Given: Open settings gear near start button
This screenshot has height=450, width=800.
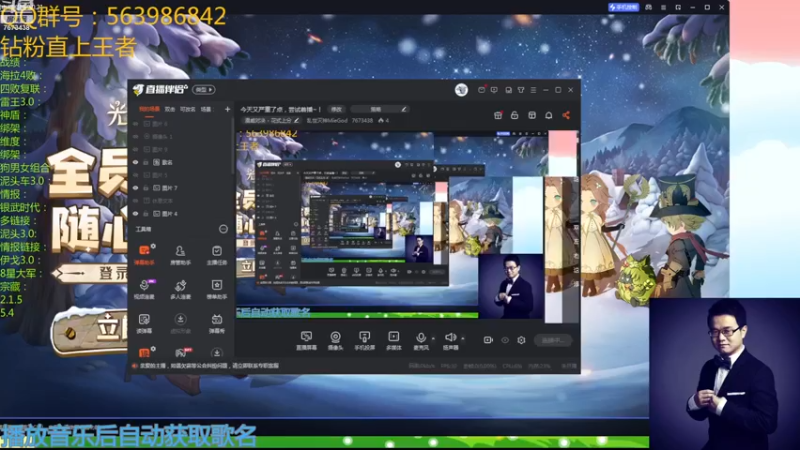Looking at the screenshot, I should click(x=521, y=340).
